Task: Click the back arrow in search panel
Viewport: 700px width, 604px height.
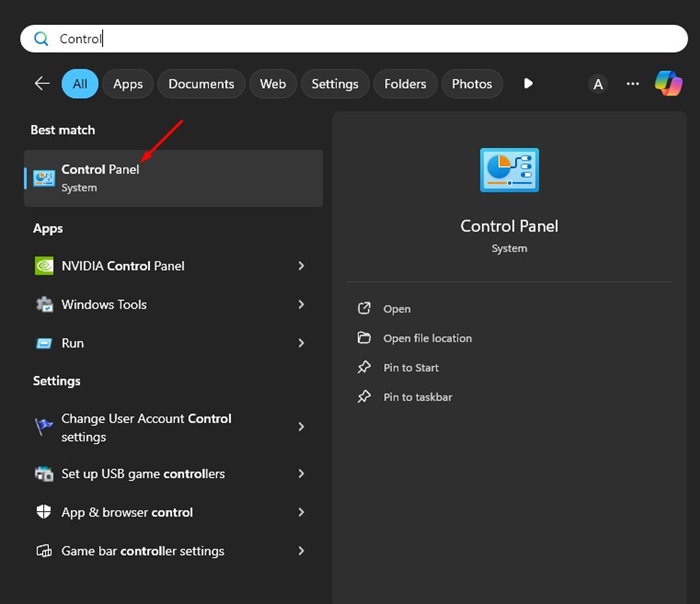Action: tap(42, 84)
